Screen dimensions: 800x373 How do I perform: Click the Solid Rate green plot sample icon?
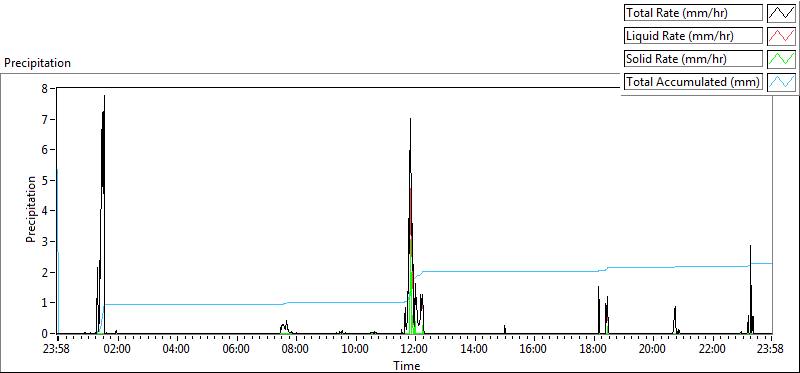pyautogui.click(x=781, y=58)
